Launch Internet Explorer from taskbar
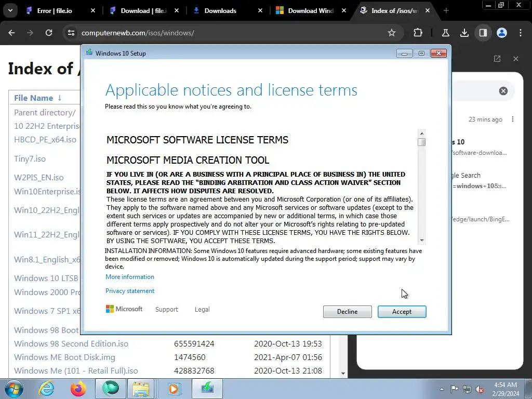The width and height of the screenshot is (532, 399). pos(46,389)
